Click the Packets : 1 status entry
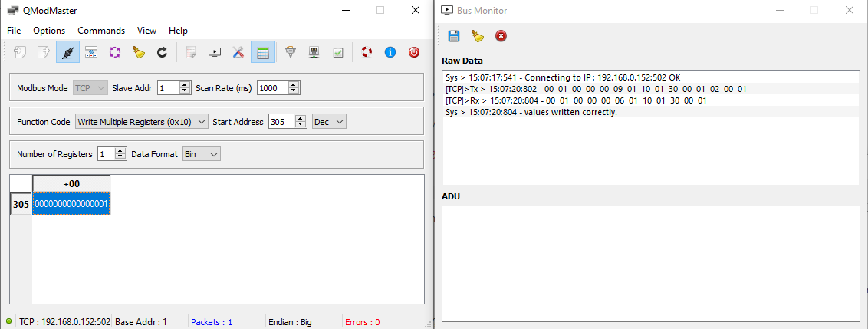Screen dimensions: 868x329 [212, 322]
